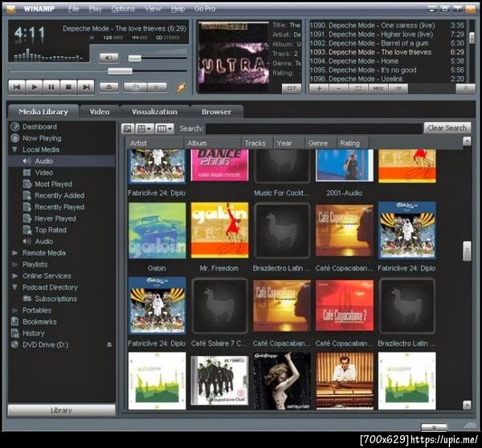Viewport: 482px width, 448px height.
Task: Open History in the sidebar
Action: coord(33,333)
